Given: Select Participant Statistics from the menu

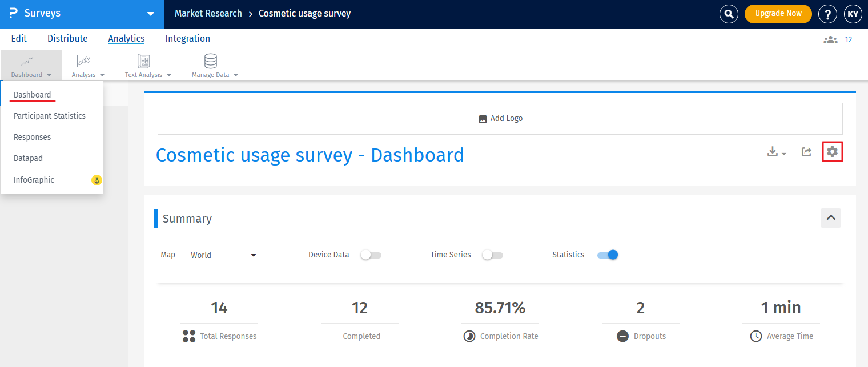Looking at the screenshot, I should click(x=50, y=115).
